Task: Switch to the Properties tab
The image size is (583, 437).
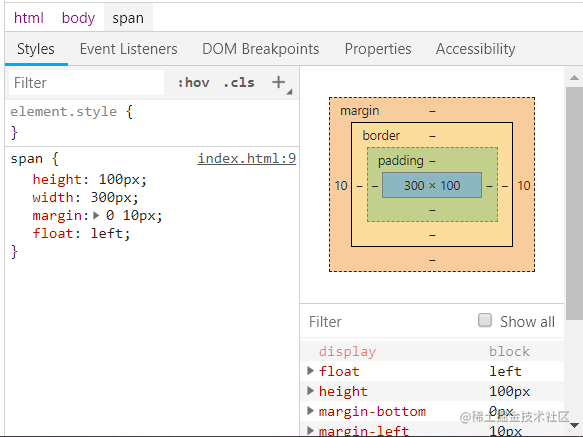Action: pyautogui.click(x=378, y=49)
